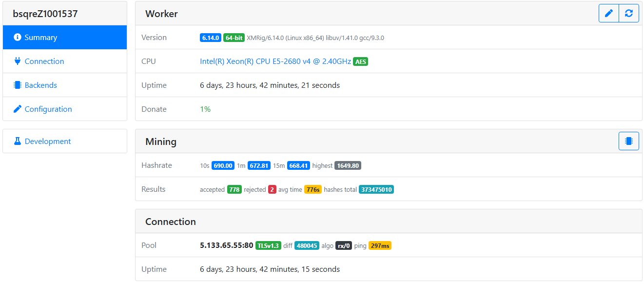
Task: Open the Development page
Action: point(47,141)
